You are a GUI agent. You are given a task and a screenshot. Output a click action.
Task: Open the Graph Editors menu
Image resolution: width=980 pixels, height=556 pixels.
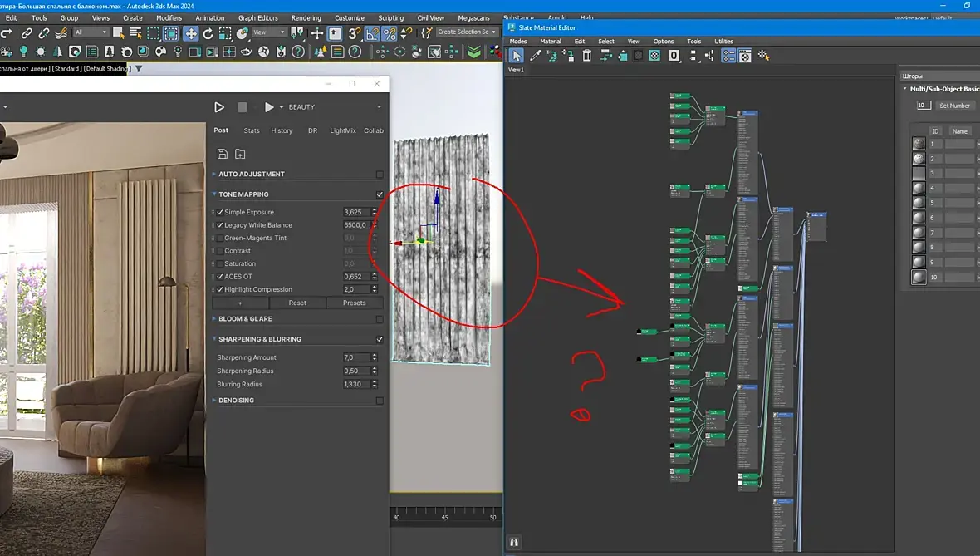click(x=258, y=18)
